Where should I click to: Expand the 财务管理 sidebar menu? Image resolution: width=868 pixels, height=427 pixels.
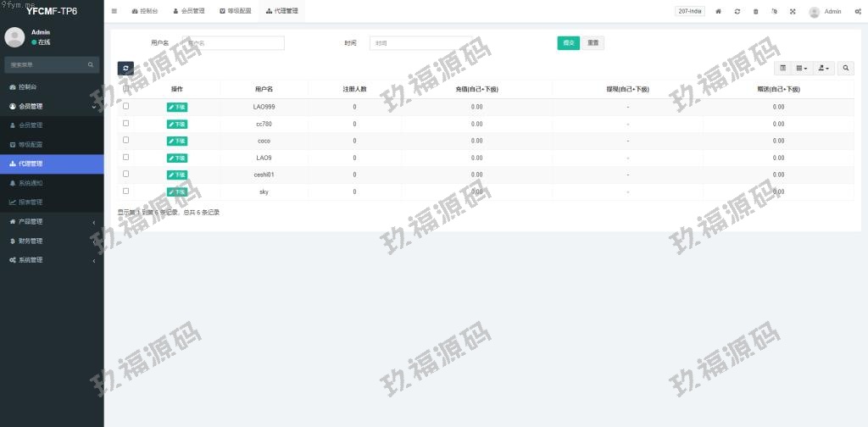[x=51, y=241]
